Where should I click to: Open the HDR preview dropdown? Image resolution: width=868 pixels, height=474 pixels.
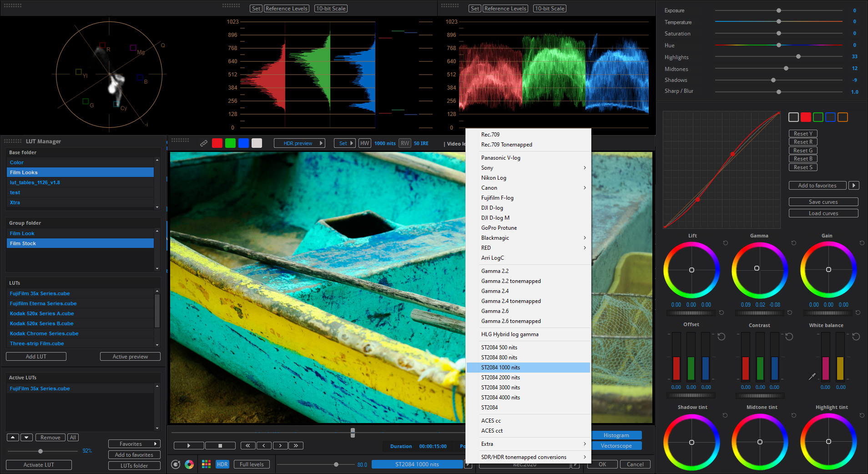point(299,143)
